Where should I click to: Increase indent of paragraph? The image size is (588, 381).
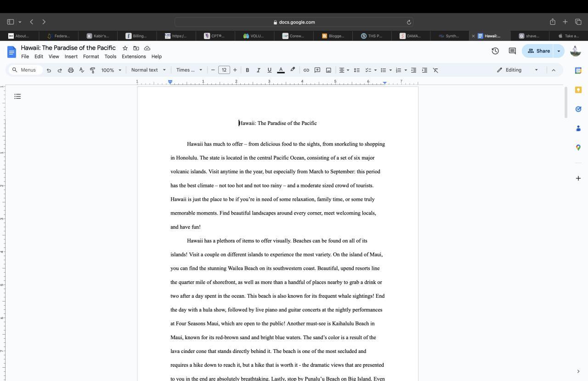click(424, 70)
